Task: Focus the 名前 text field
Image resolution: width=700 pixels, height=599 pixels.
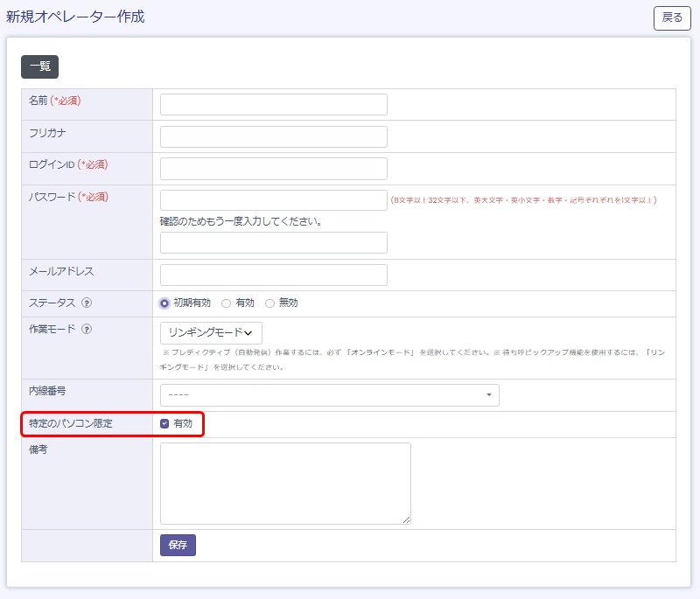Action: click(x=273, y=105)
